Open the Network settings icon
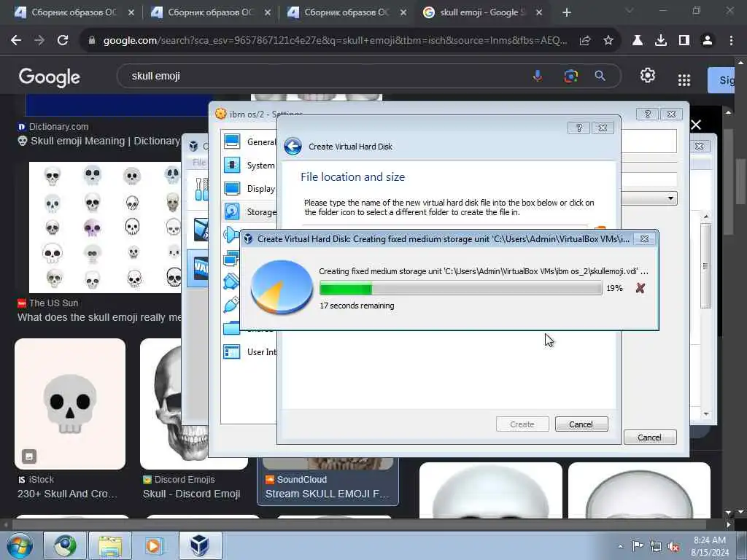 [231, 259]
